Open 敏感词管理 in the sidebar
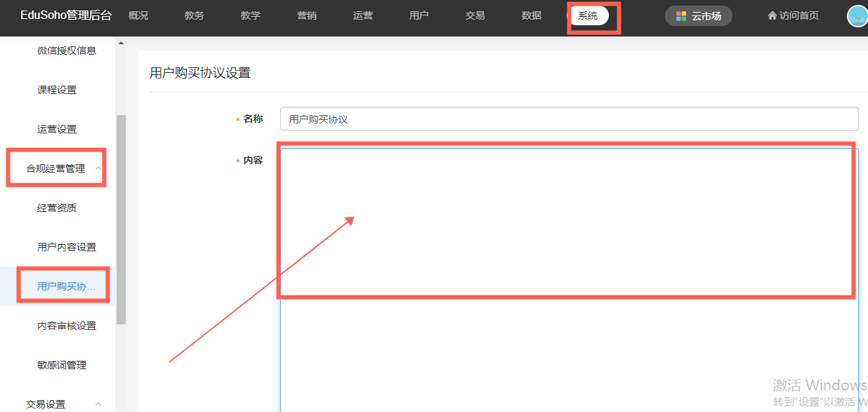This screenshot has height=412, width=868. pyautogui.click(x=62, y=365)
